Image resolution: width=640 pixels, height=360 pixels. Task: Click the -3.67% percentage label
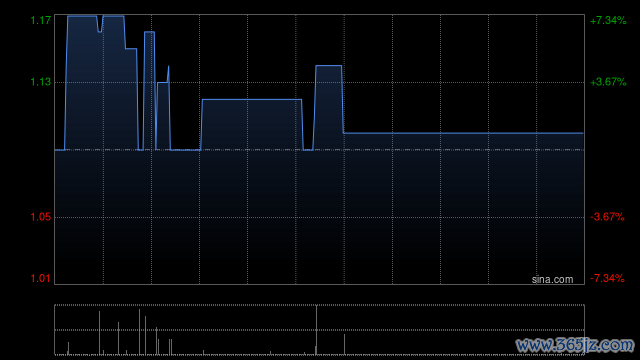click(607, 217)
